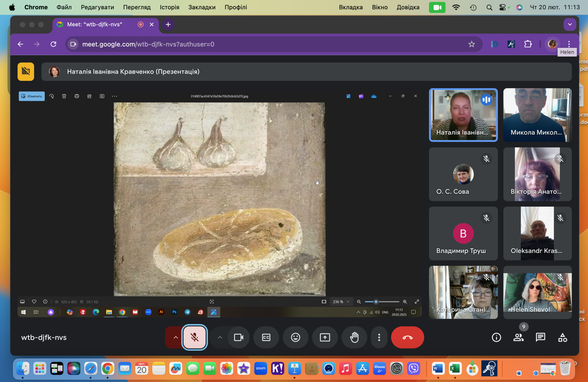The width and height of the screenshot is (588, 382).
Task: Click the yellow presentation indicator icon
Action: click(x=26, y=72)
